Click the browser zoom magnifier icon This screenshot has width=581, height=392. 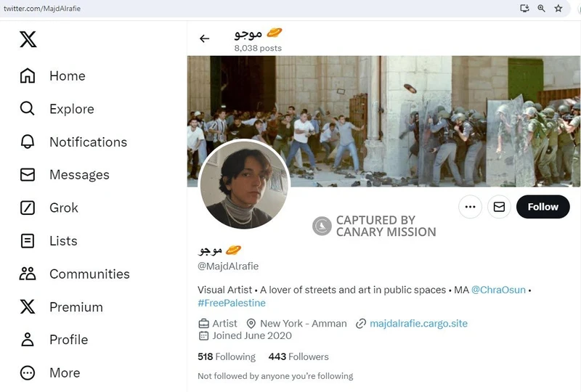click(541, 8)
